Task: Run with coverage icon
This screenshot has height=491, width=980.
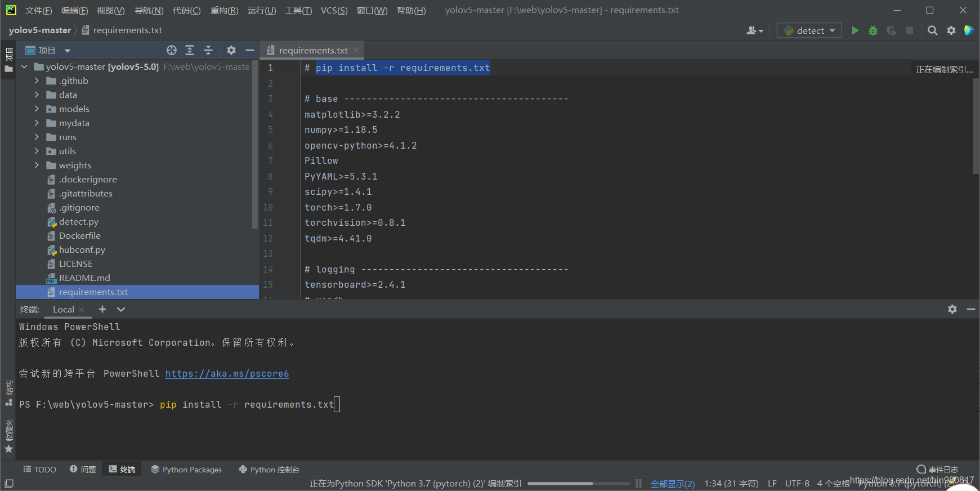Action: point(891,30)
